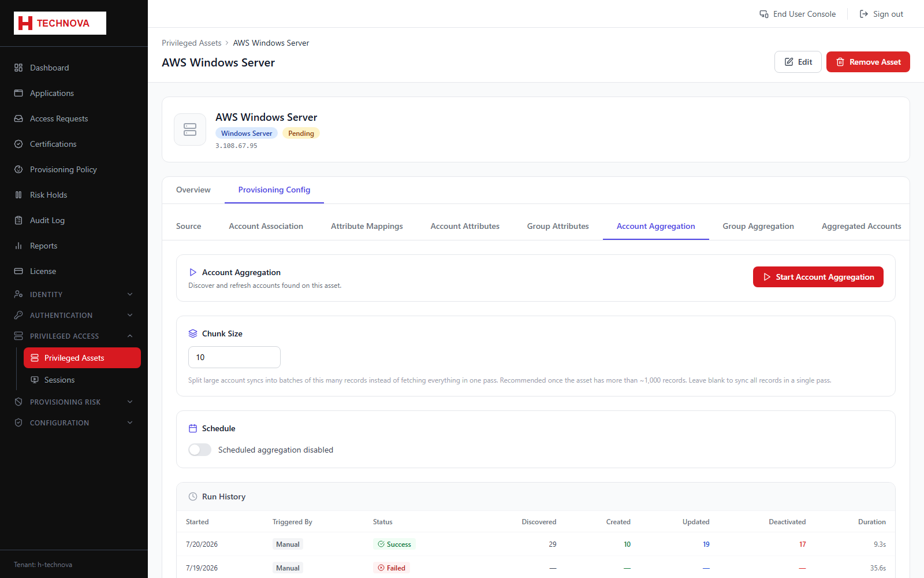Open Sessions in the sidebar
Image resolution: width=924 pixels, height=578 pixels.
(82, 380)
